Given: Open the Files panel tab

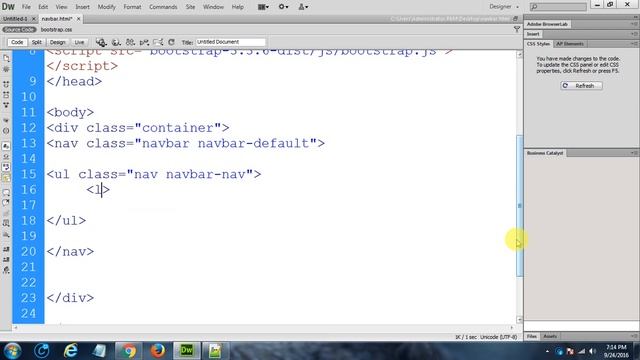Looking at the screenshot, I should tap(531, 336).
